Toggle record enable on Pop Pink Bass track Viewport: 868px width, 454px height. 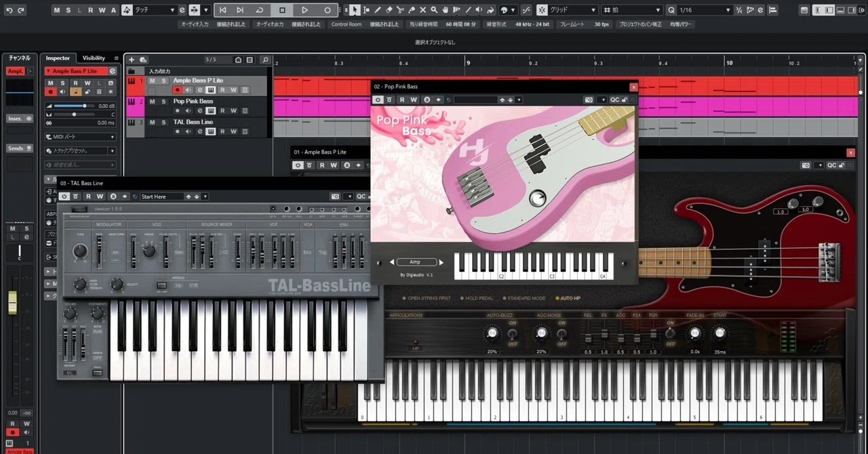pos(178,111)
